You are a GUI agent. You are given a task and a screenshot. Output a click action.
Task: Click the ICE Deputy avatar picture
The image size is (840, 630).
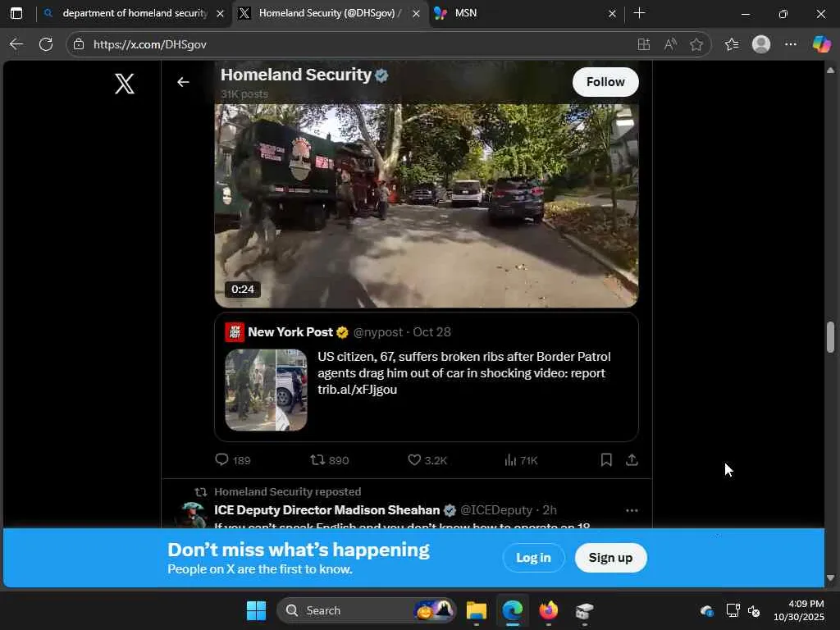click(192, 514)
